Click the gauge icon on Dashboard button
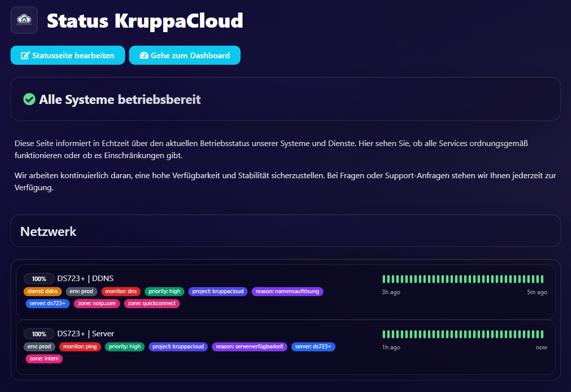The image size is (571, 392). point(144,56)
